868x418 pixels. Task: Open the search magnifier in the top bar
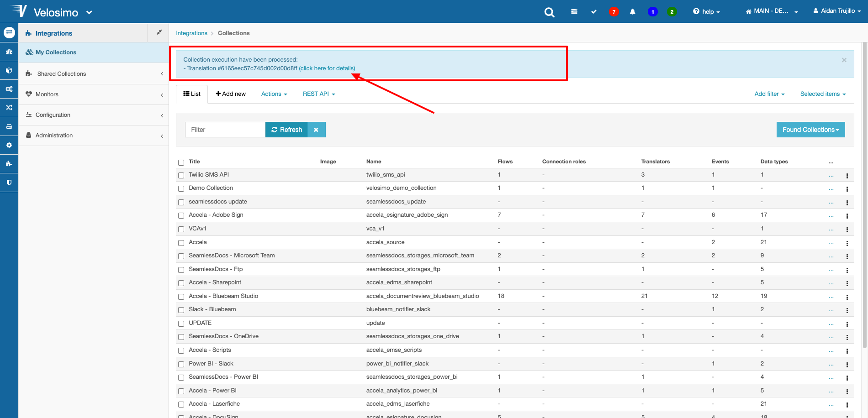(x=549, y=12)
